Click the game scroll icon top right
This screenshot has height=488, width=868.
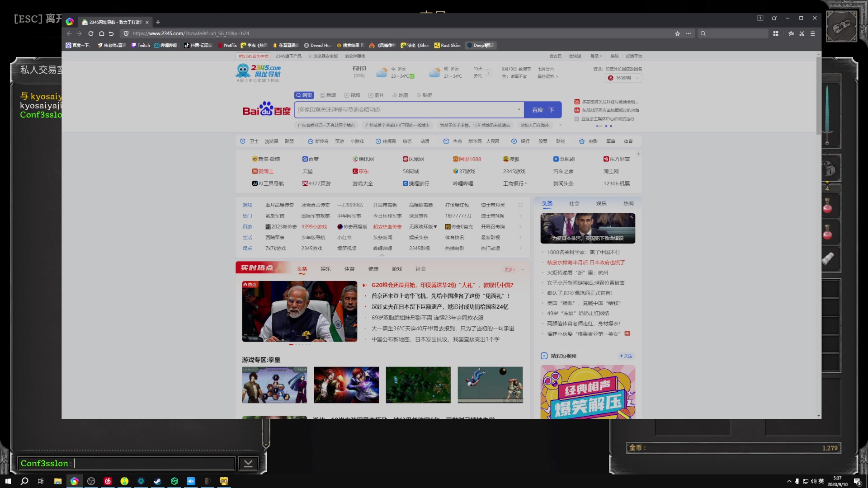(841, 27)
